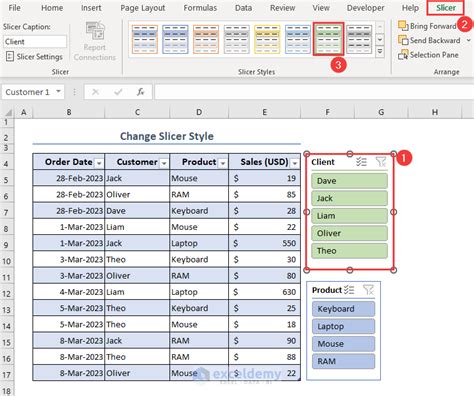Toggle multi-select in Client slicer

click(361, 162)
